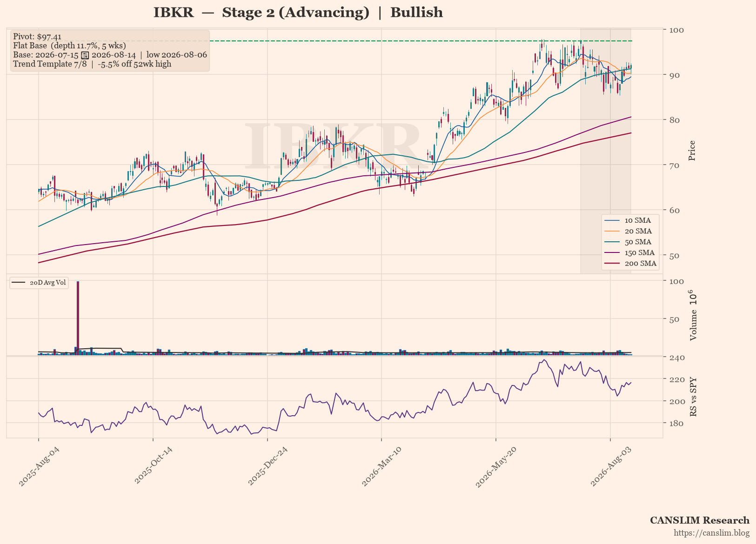The height and width of the screenshot is (544, 756).
Task: Click the RS axis tick label '240'
Action: [676, 358]
